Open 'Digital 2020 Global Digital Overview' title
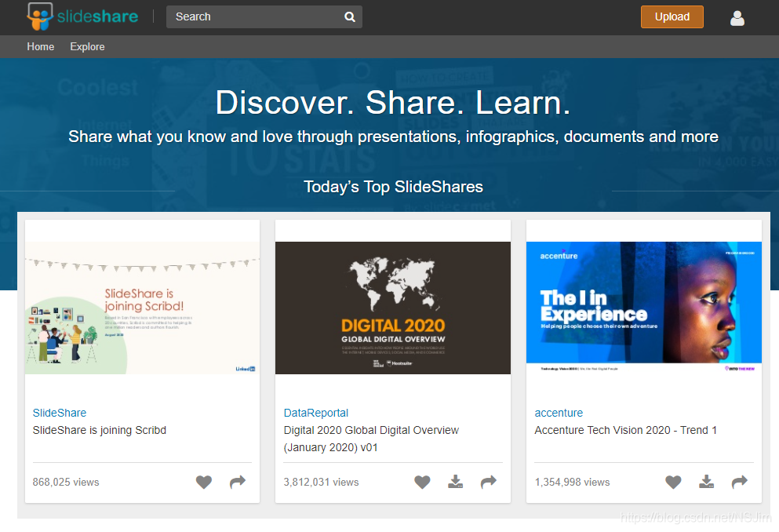The height and width of the screenshot is (532, 779). pos(371,439)
